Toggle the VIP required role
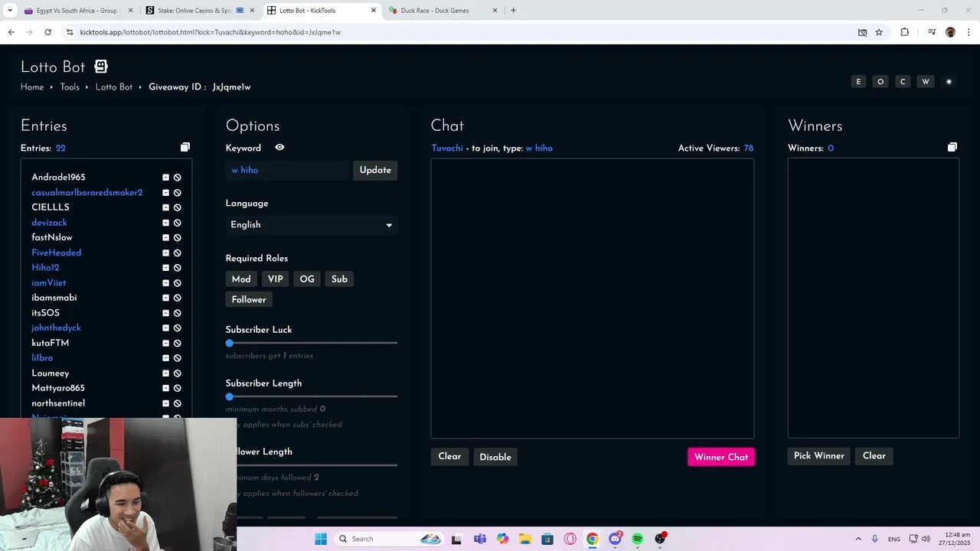 275,279
